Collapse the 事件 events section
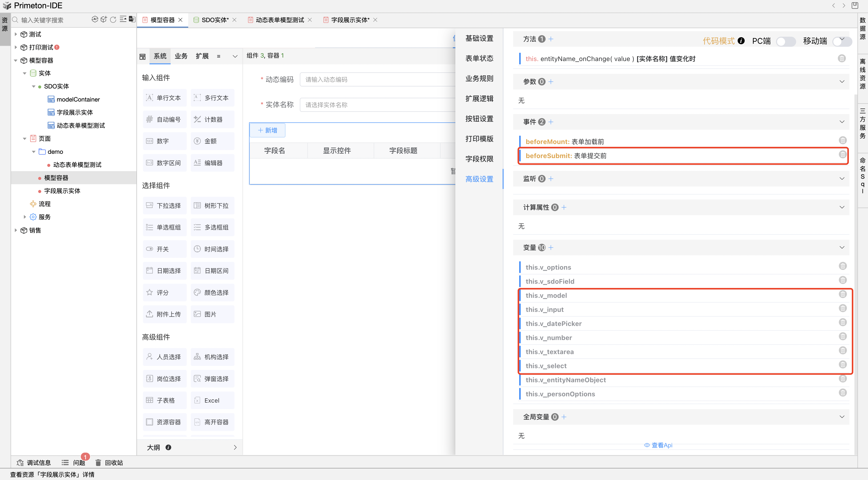The height and width of the screenshot is (480, 868). tap(842, 122)
